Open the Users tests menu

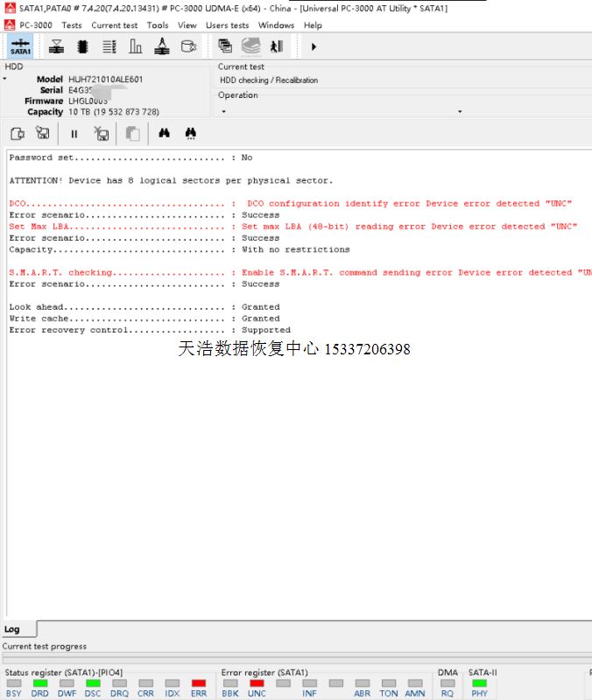click(x=227, y=25)
